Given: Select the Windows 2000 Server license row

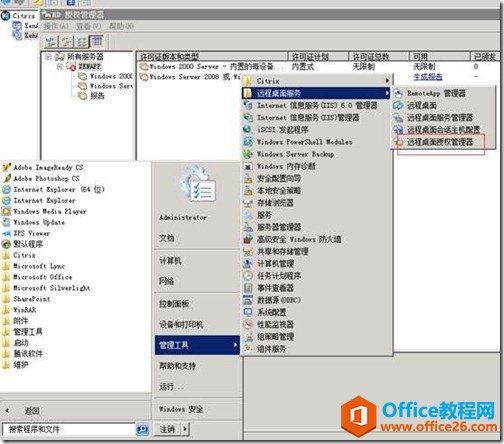Looking at the screenshot, I should click(212, 67).
